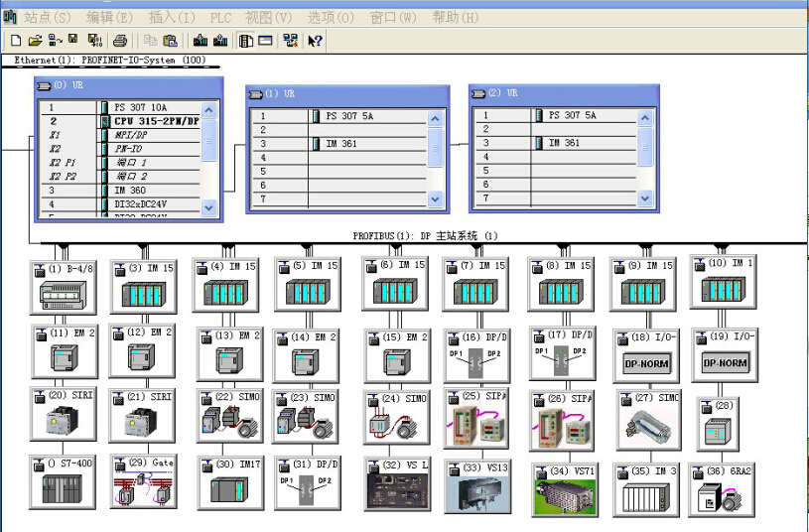Select the VS71 device icon numbered 34
The width and height of the screenshot is (809, 532).
(x=565, y=495)
